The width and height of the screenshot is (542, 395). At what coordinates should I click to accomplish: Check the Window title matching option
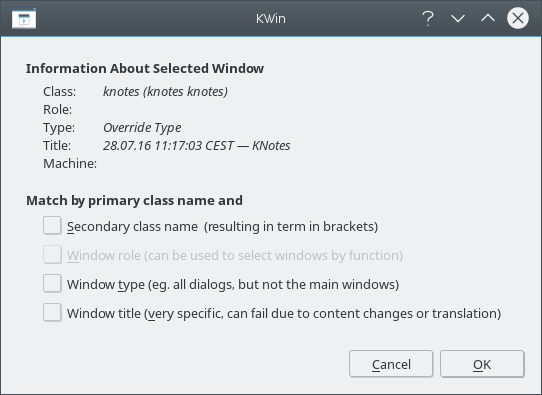52,312
